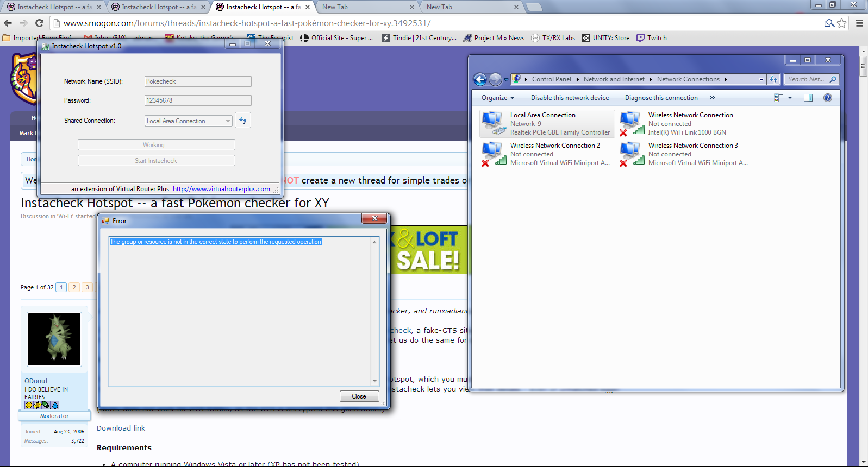
Task: Click the ΩDonut Tyranitar avatar
Action: (54, 339)
